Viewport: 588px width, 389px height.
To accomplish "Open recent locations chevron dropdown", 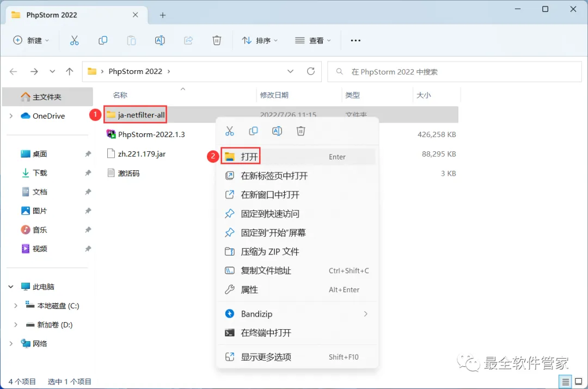I will [x=52, y=72].
